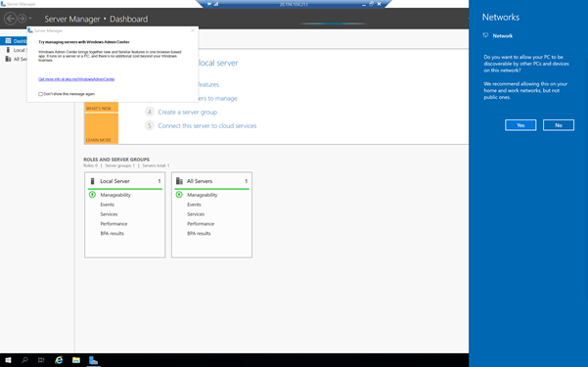This screenshot has height=367, width=588.
Task: Open Performance in Local Server tile
Action: pos(113,224)
